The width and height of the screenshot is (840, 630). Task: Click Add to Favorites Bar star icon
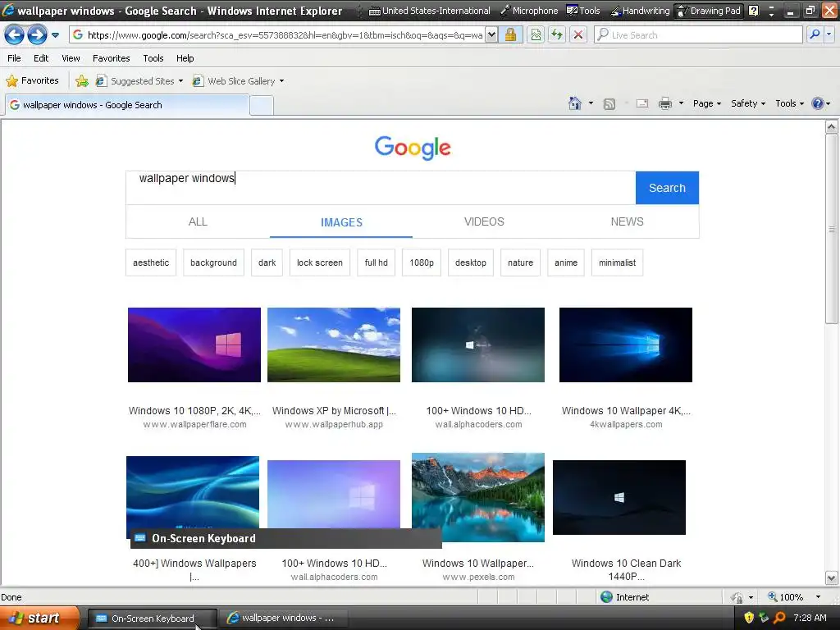81,81
